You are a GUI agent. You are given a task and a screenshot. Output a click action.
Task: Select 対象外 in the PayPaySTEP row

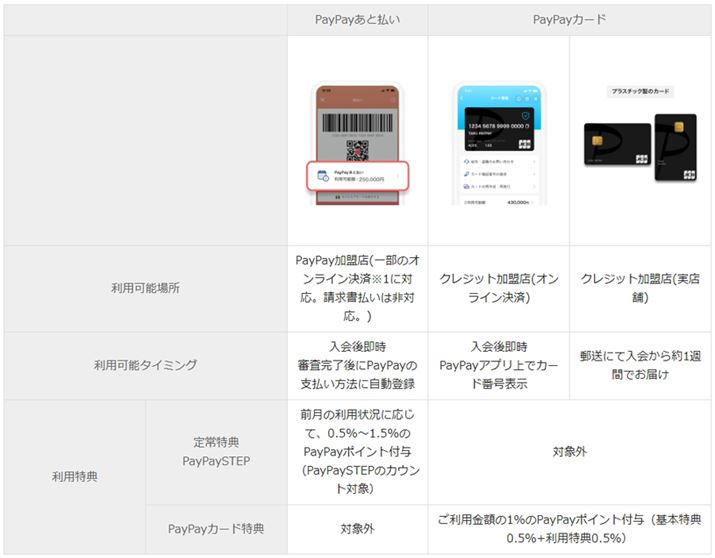pyautogui.click(x=569, y=452)
